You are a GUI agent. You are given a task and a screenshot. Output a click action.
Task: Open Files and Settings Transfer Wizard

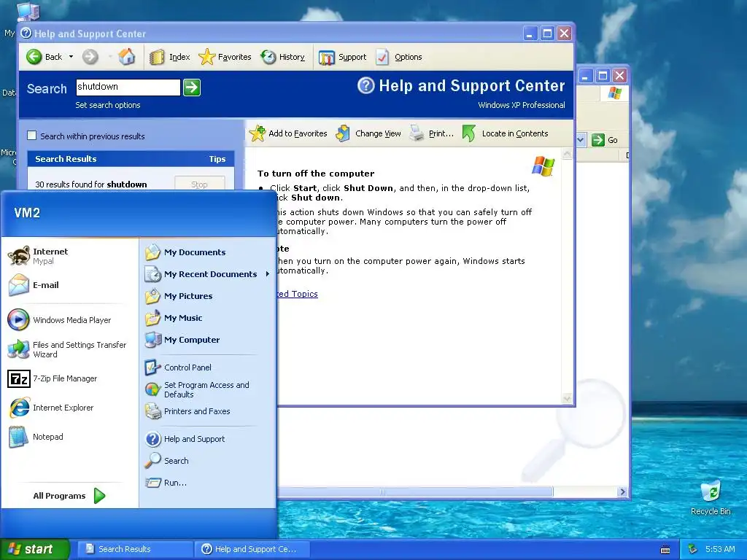[x=69, y=349]
